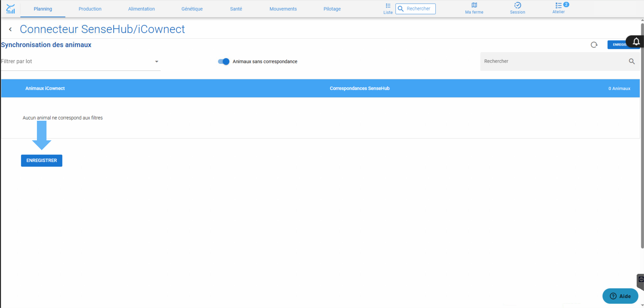Image resolution: width=644 pixels, height=308 pixels.
Task: Click the Aucun animal ne correspond message
Action: 63,118
